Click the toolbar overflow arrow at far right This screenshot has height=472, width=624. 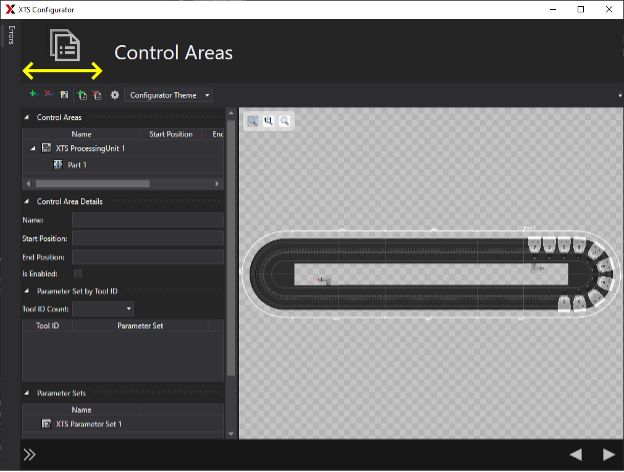coord(620,96)
